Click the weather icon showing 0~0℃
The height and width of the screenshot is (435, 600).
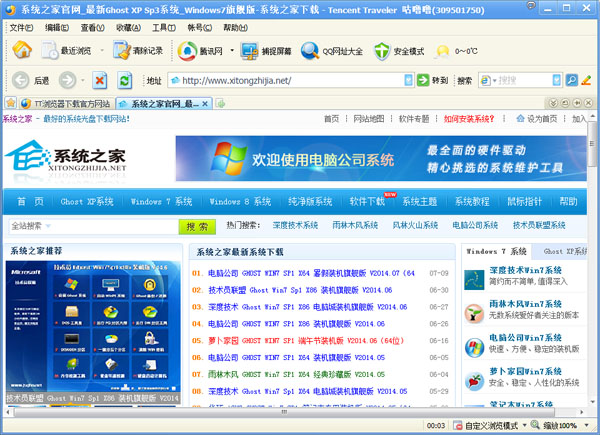(x=443, y=51)
